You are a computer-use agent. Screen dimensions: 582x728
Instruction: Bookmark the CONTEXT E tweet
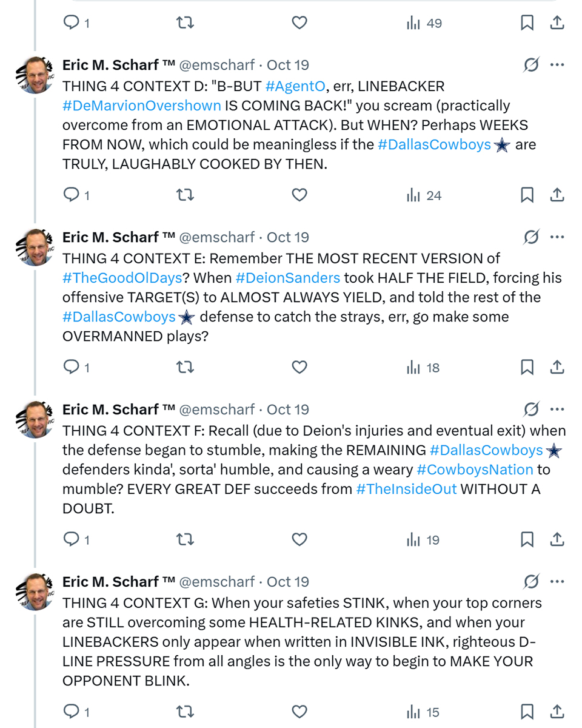pos(527,368)
